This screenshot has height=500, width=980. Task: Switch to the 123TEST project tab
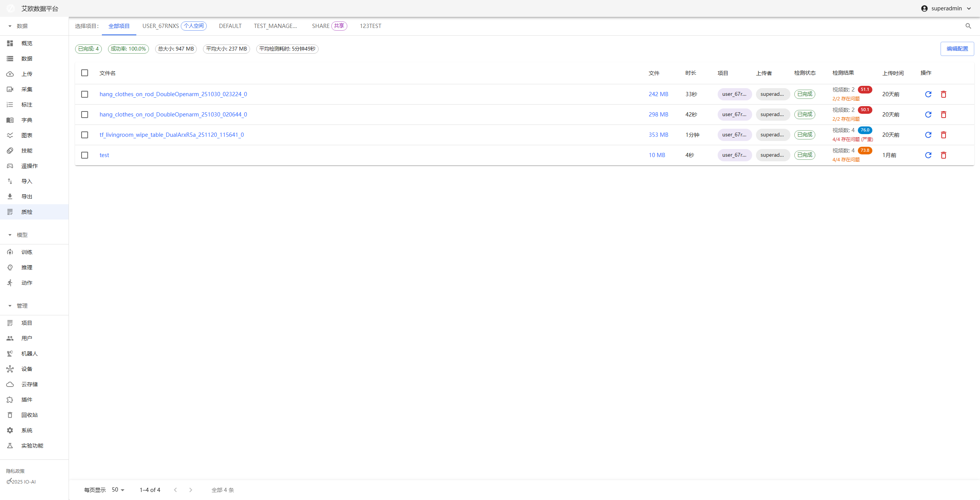coord(370,26)
